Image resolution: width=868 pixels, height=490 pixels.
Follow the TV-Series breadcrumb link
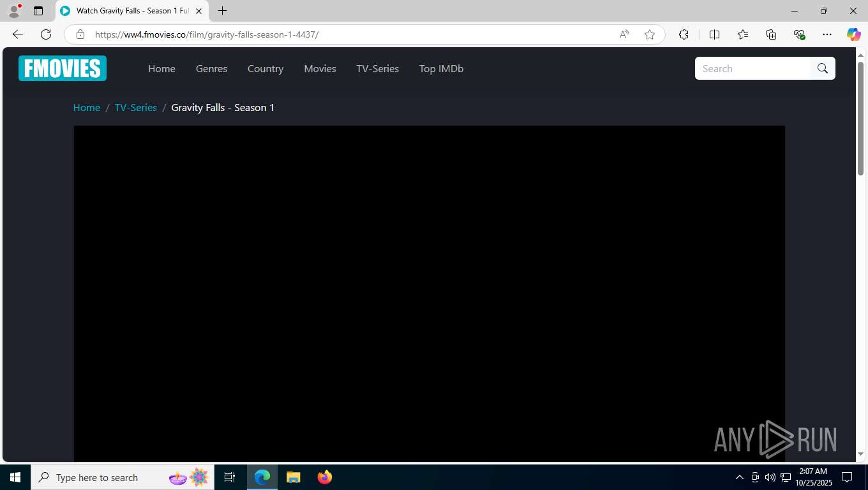pos(135,107)
